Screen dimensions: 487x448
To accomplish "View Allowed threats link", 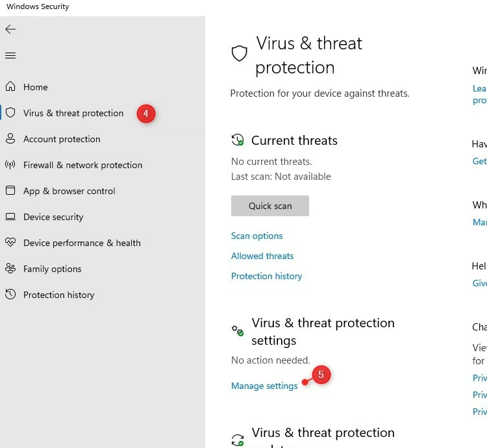I will pos(262,256).
